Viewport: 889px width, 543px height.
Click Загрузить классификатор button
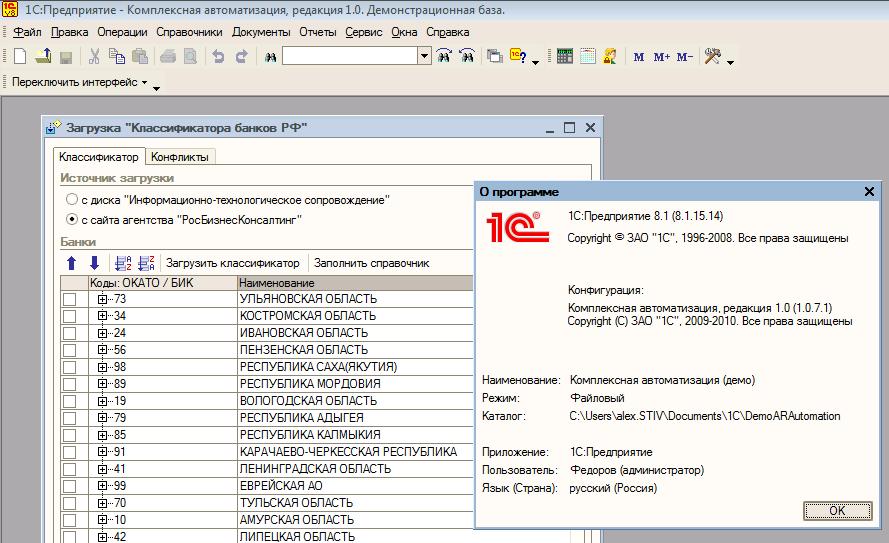[x=232, y=263]
